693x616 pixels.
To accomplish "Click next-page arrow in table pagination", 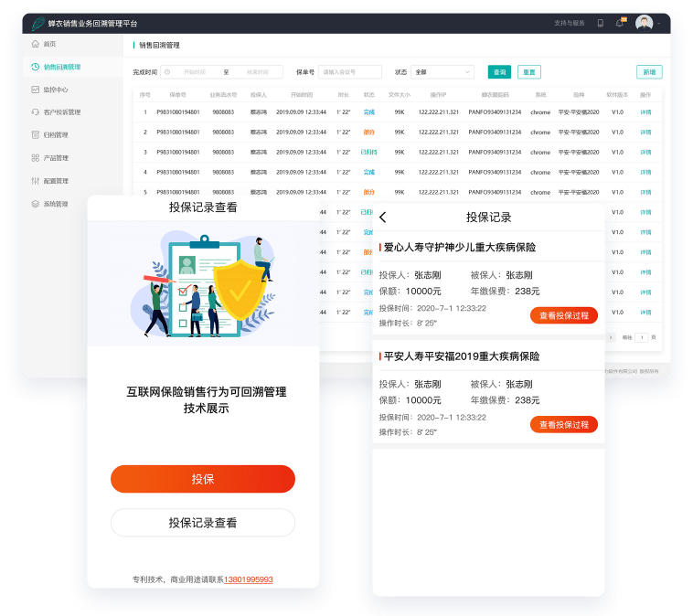I will [x=611, y=337].
